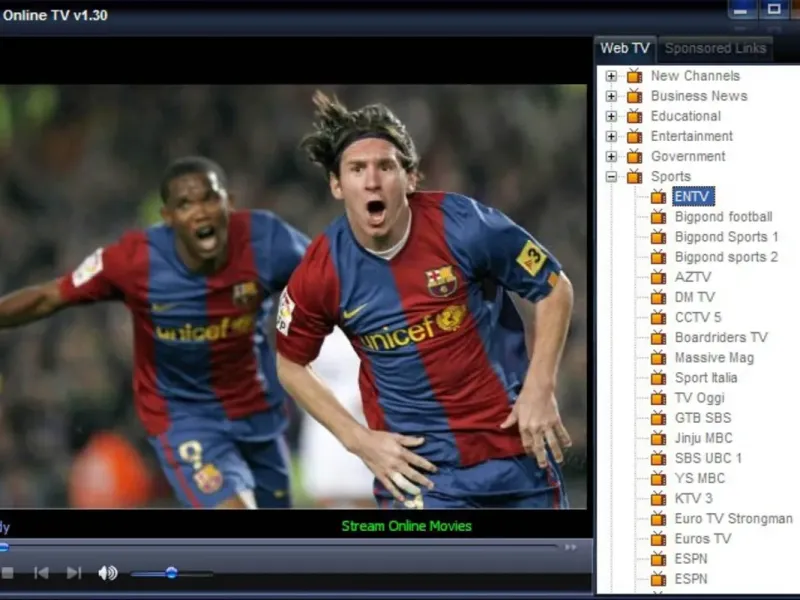This screenshot has height=600, width=800.
Task: Click the fast-forward arrows on seek bar
Action: click(x=570, y=547)
